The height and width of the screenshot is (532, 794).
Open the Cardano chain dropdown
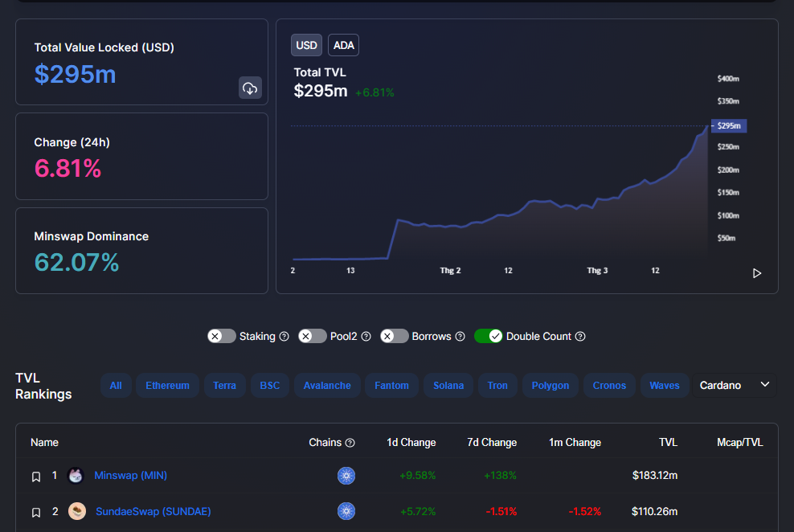tap(735, 385)
